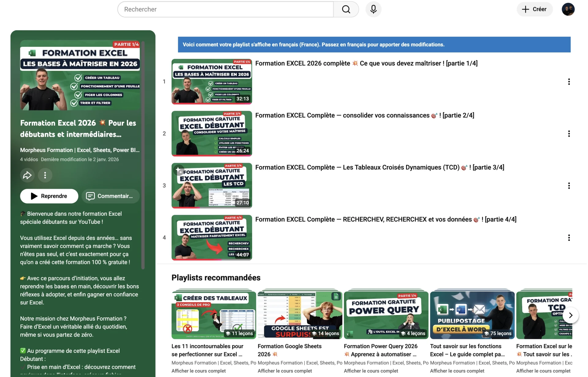Open Morpheus Formation channel link in sidebar
Image resolution: width=588 pixels, height=377 pixels.
pos(80,150)
